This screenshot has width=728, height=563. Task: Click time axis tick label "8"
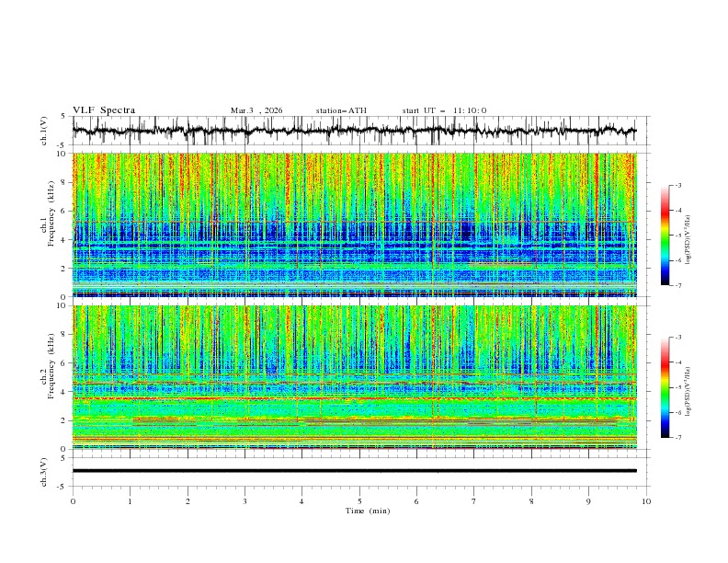[x=531, y=501]
